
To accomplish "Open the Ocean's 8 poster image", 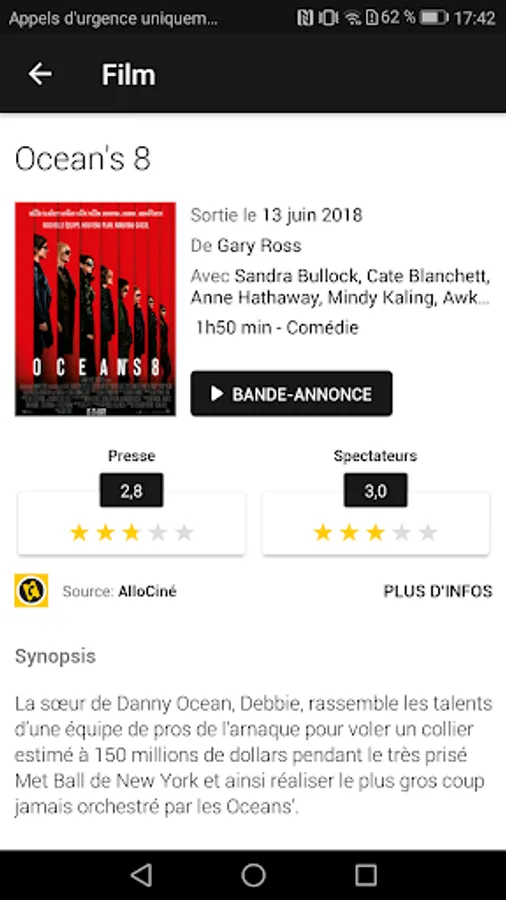I will point(95,309).
